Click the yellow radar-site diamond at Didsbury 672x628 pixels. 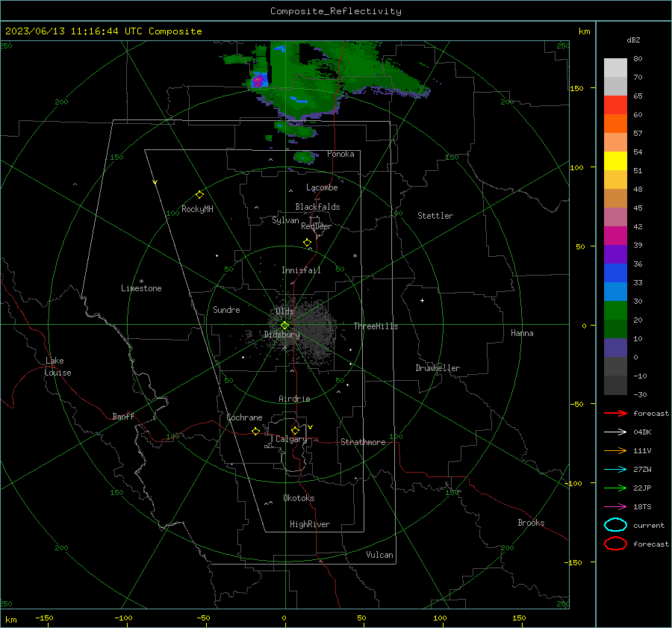[x=284, y=326]
